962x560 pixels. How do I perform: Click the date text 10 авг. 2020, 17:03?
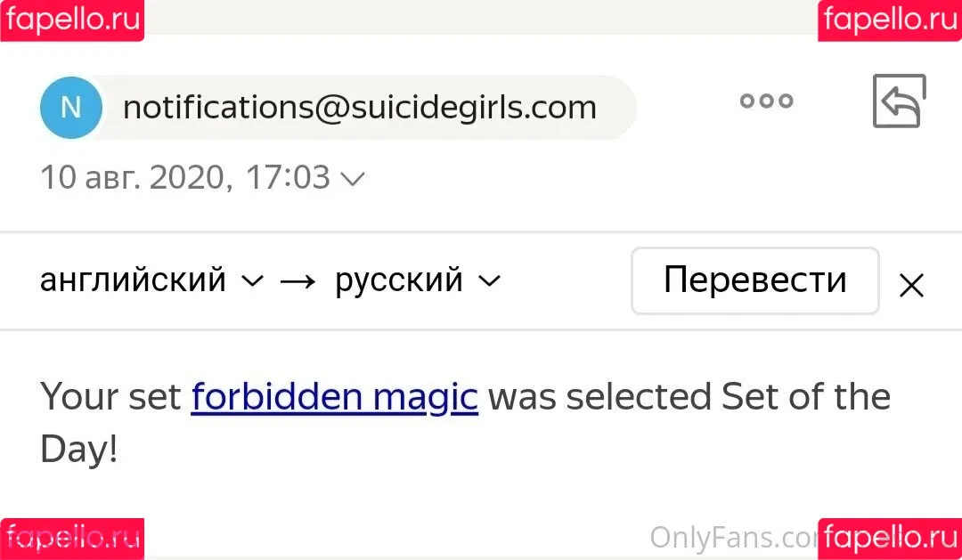(185, 177)
